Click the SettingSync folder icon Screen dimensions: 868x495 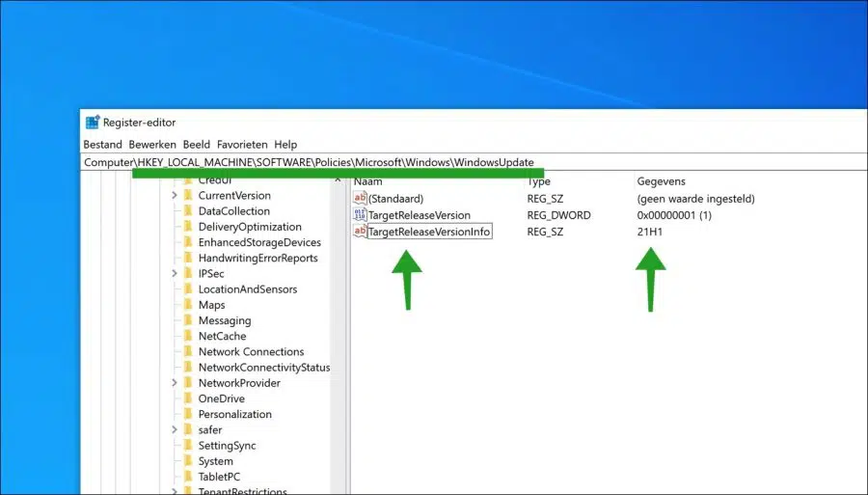click(x=188, y=445)
